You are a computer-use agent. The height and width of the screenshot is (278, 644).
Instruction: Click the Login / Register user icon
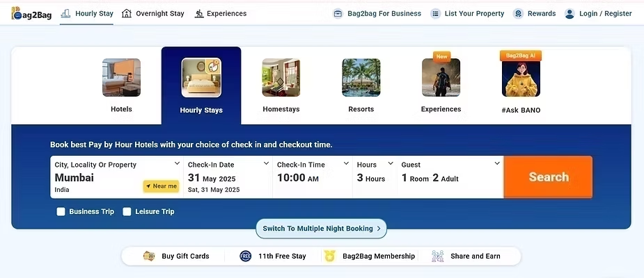click(570, 13)
